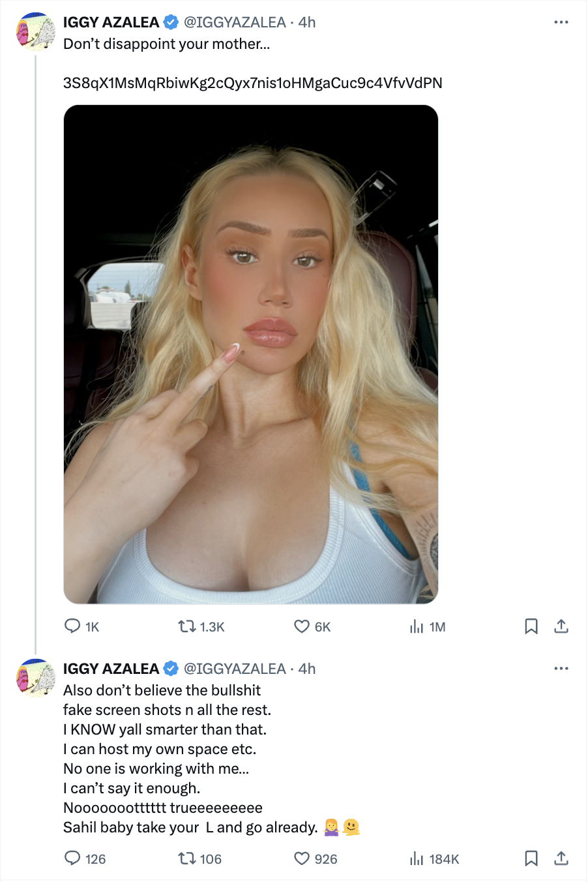The height and width of the screenshot is (882, 588).
Task: Bookmark the second tweet
Action: point(531,859)
